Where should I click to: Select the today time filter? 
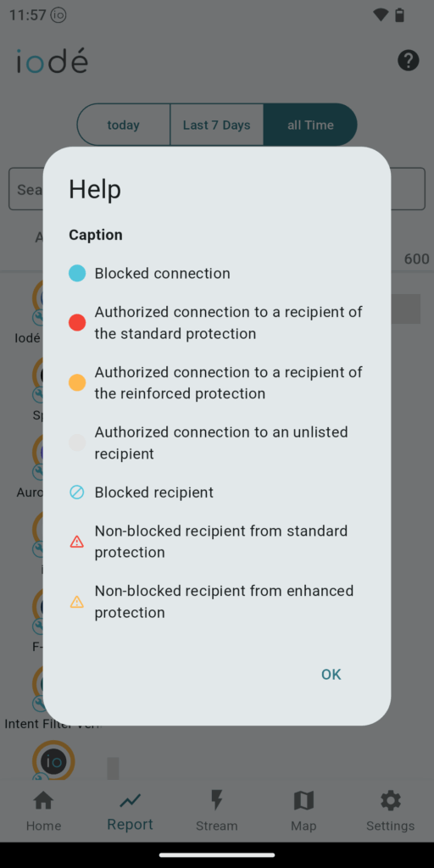point(123,125)
